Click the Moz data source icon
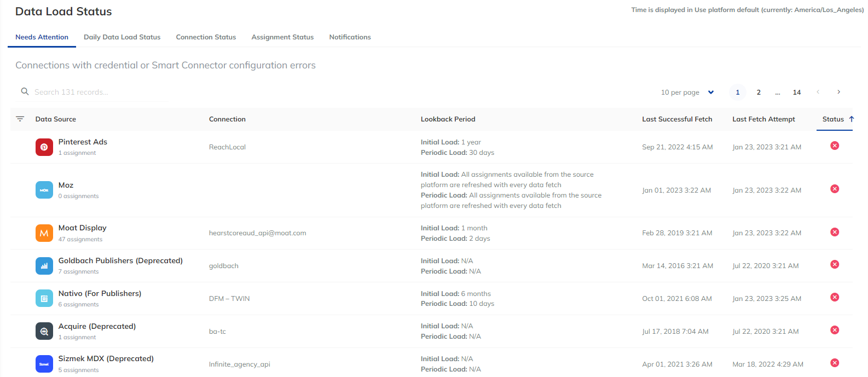Screen dimensions: 868x377 point(44,190)
